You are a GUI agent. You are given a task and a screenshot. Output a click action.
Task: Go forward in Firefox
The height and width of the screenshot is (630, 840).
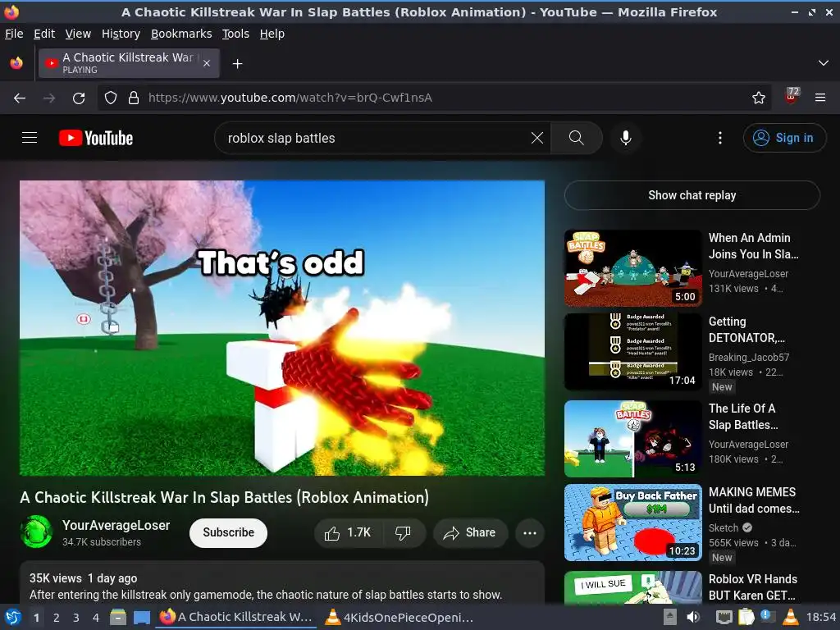coord(49,98)
